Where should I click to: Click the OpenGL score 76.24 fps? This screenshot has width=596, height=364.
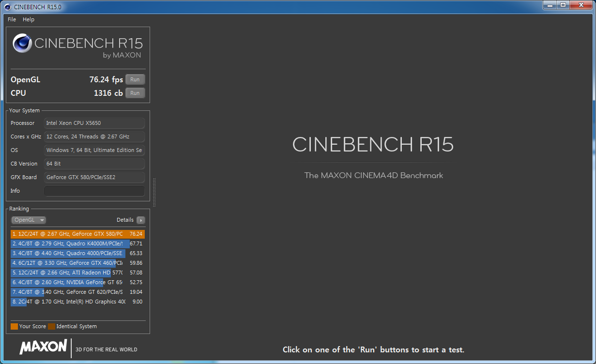[106, 80]
